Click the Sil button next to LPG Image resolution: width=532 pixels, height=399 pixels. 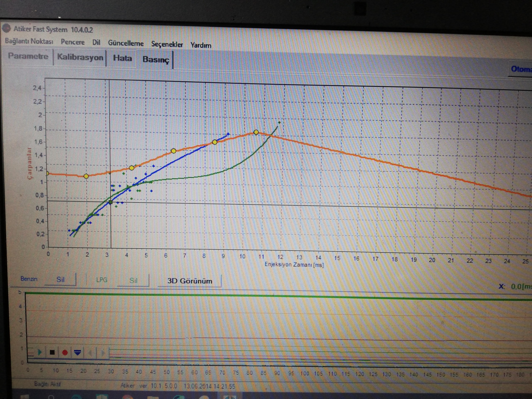133,280
